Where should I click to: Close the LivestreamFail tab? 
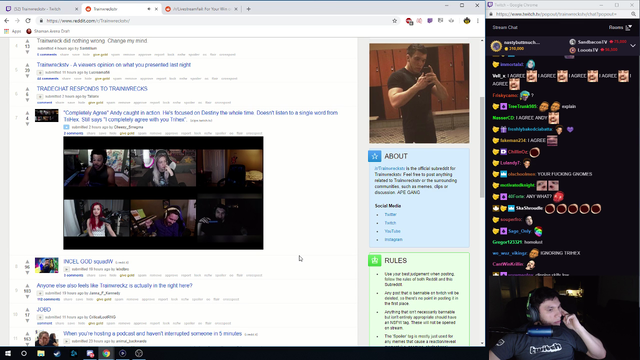pyautogui.click(x=236, y=9)
